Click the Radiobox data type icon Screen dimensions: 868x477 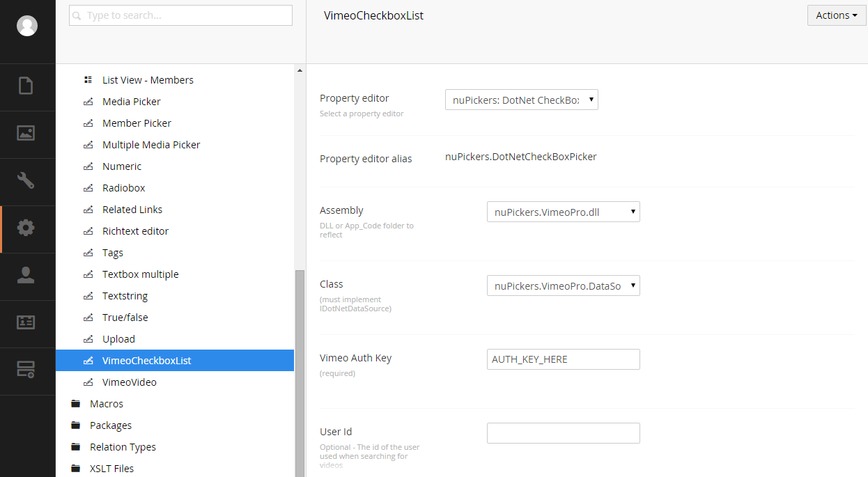tap(88, 188)
